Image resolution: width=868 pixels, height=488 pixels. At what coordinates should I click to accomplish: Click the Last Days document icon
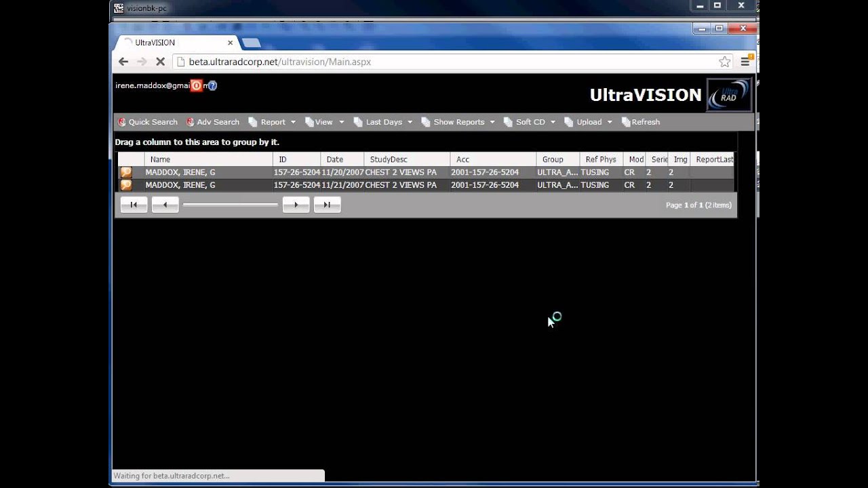click(x=358, y=122)
